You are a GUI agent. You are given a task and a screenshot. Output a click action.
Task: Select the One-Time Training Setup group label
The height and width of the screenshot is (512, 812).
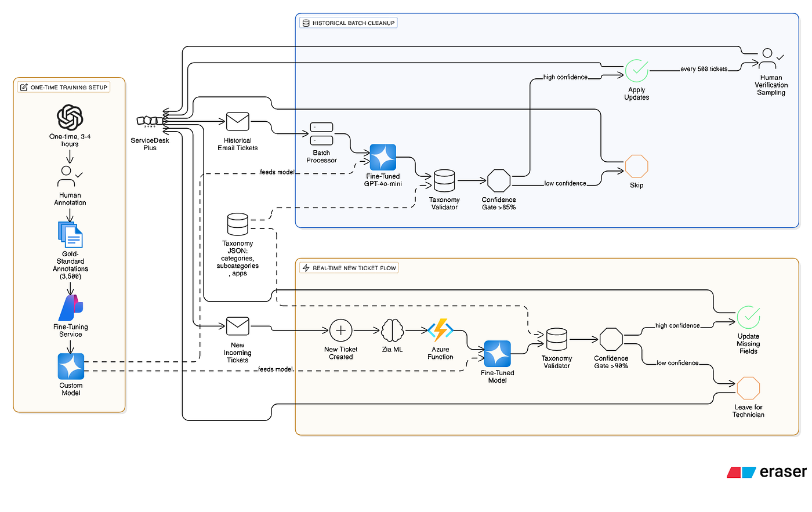pos(64,88)
